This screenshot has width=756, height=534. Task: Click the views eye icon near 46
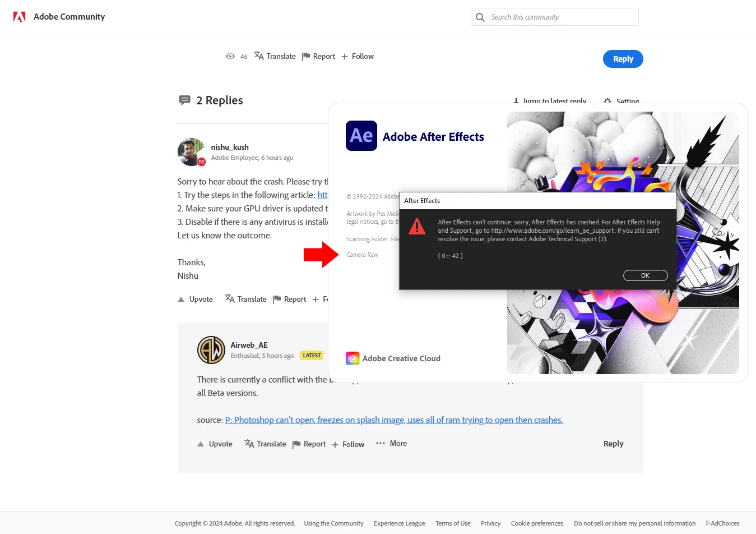[230, 56]
